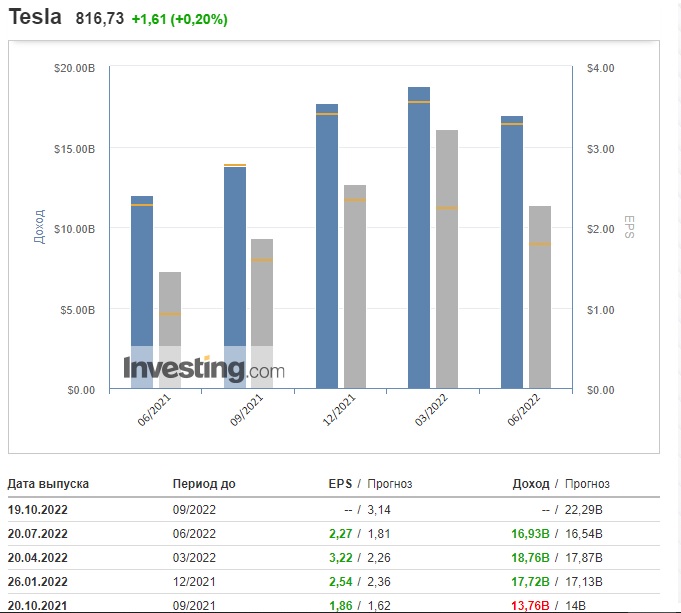Screen dimensions: 681x613
Task: Click revenue value 16,93B
Action: 530,533
